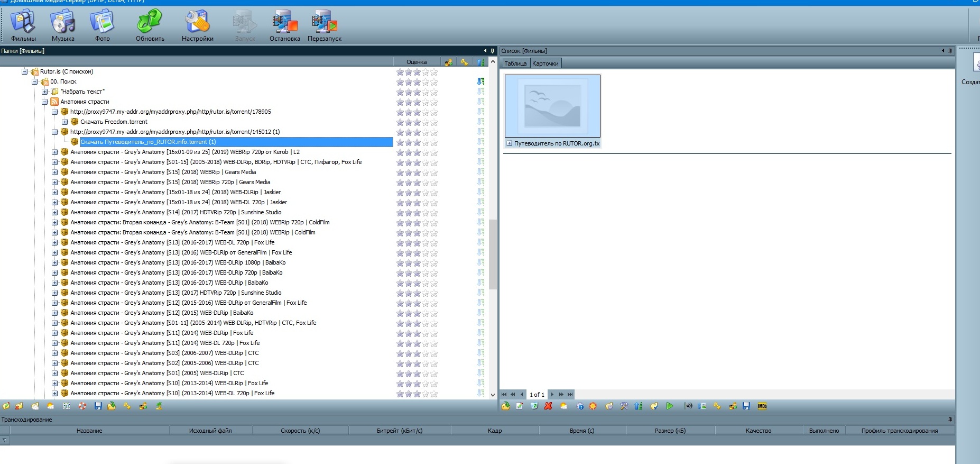This screenshot has width=980, height=464.
Task: Click the Обновить (Refresh) toolbar icon
Action: click(150, 25)
